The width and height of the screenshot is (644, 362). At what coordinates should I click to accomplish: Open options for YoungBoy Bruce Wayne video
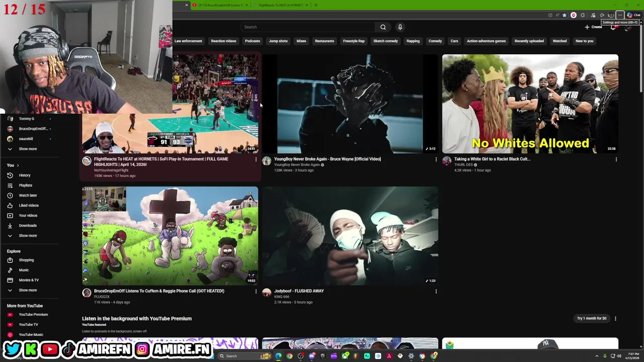436,159
